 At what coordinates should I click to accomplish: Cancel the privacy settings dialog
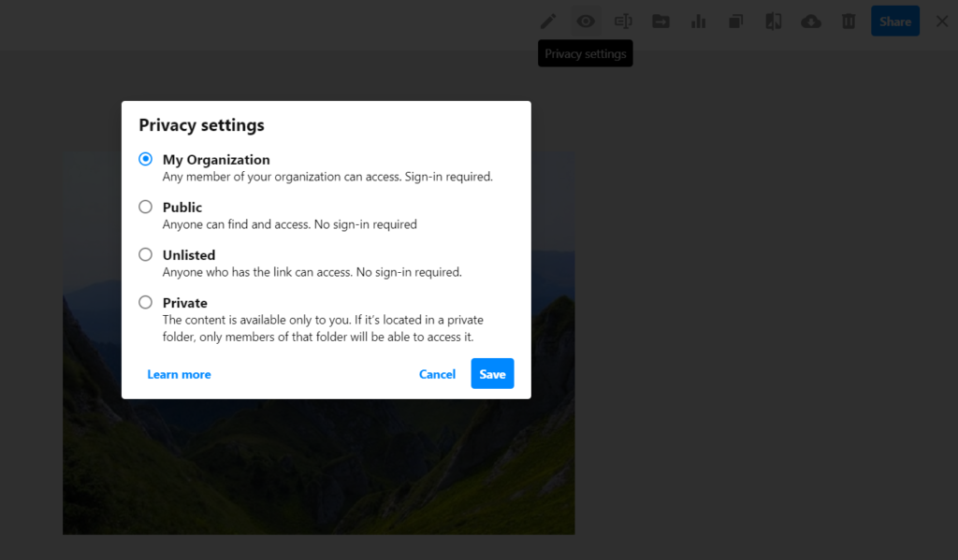(437, 374)
